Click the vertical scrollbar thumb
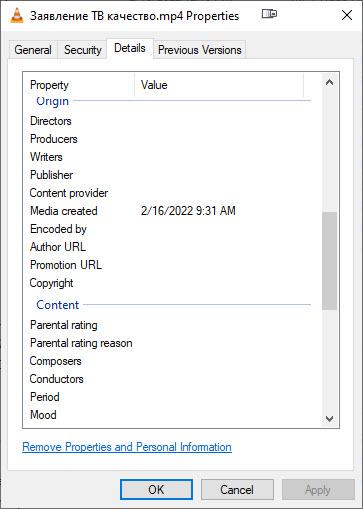Image resolution: width=363 pixels, height=509 pixels. click(329, 261)
